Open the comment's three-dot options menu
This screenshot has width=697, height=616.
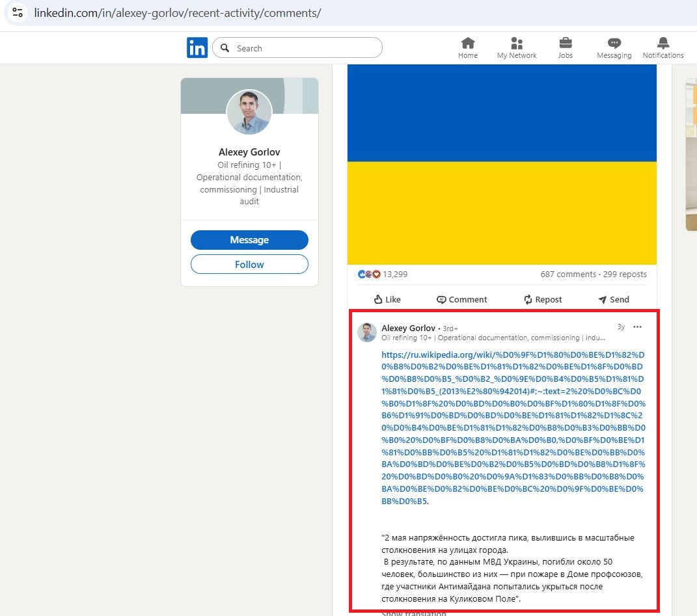[x=636, y=327]
